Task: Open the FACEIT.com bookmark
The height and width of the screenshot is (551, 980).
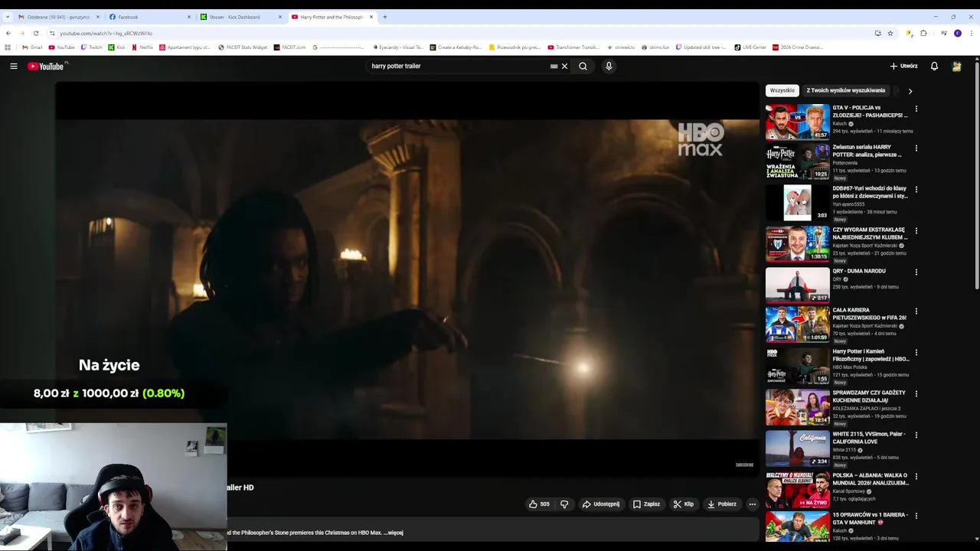Action: click(x=290, y=47)
